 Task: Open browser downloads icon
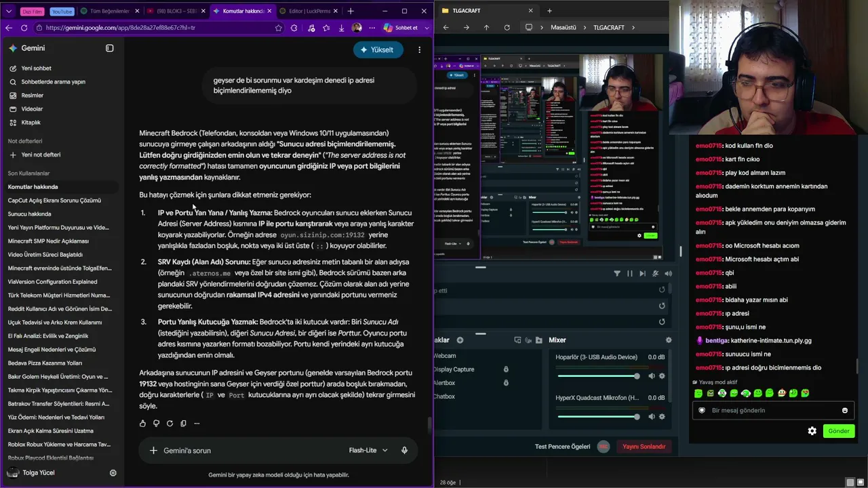[x=342, y=28]
